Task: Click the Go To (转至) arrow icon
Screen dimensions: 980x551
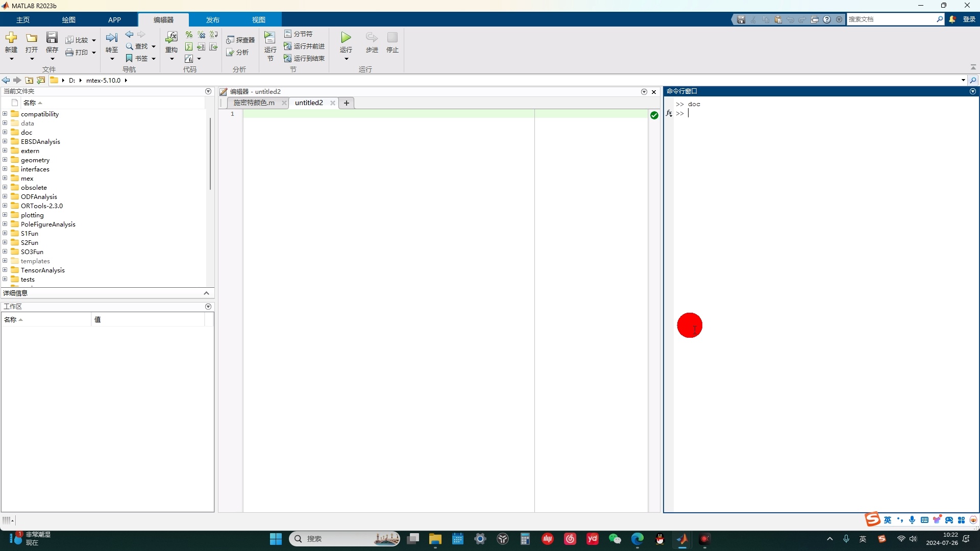Action: pyautogui.click(x=111, y=38)
